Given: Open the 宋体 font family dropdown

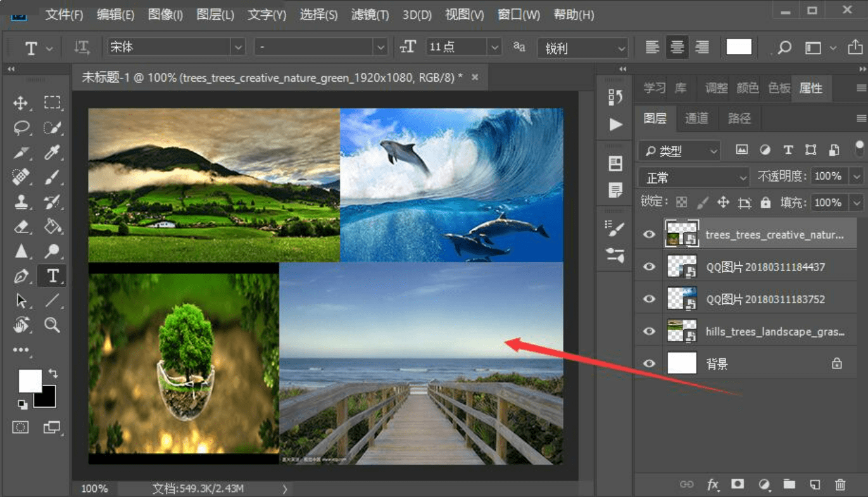Looking at the screenshot, I should click(x=238, y=47).
